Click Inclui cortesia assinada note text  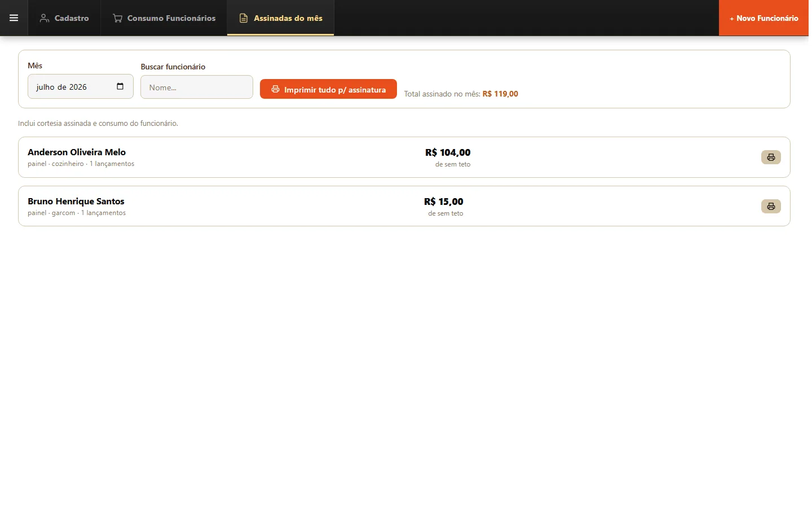click(x=98, y=123)
